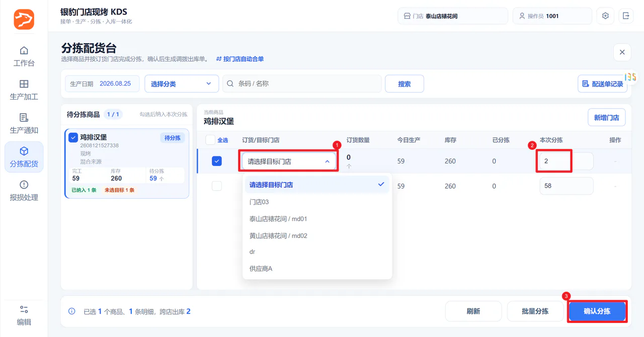Click 新增门店 button
This screenshot has height=337, width=644.
pos(607,117)
